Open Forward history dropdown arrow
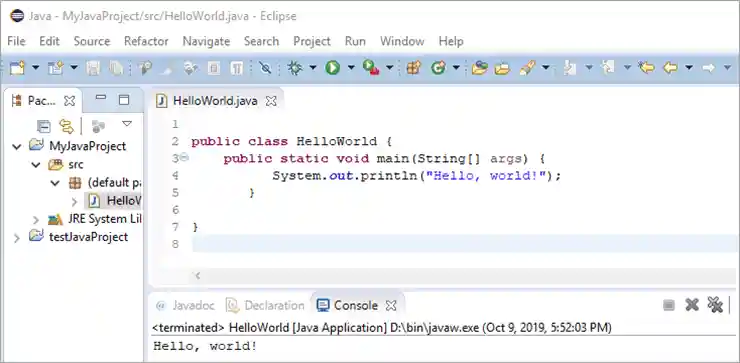This screenshot has height=363, width=740. (x=727, y=68)
